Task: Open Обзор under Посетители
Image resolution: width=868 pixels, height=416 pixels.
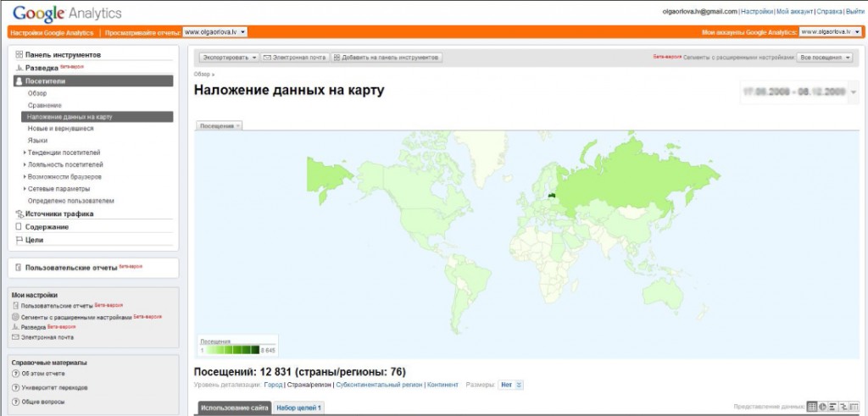Action: (x=37, y=93)
